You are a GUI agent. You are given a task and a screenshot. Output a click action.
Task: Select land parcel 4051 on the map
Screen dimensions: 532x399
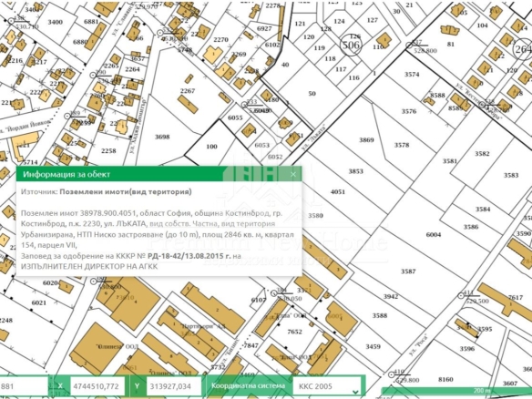338,192
